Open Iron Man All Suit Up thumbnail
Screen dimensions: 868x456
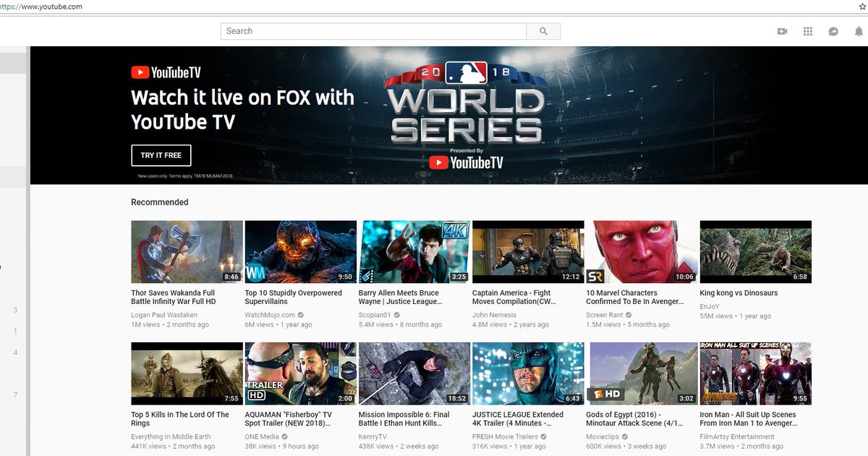click(756, 373)
